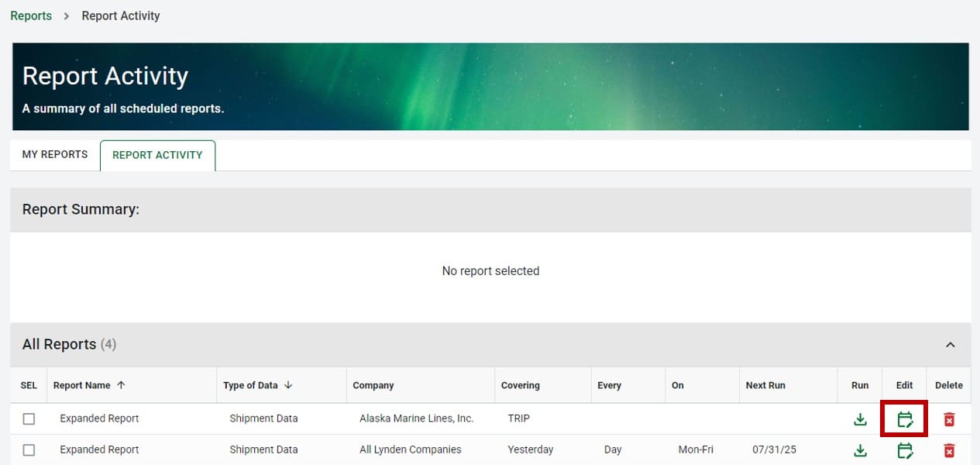Select the TRIP value under Covering column
The width and height of the screenshot is (980, 465).
[x=519, y=418]
